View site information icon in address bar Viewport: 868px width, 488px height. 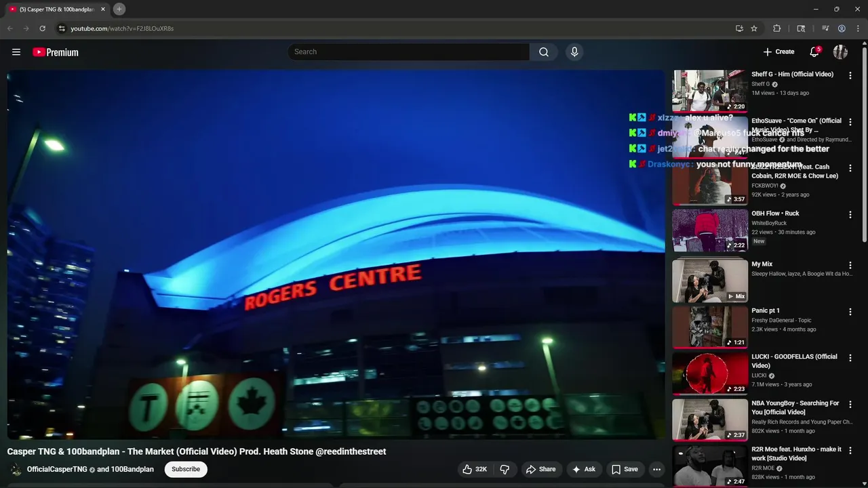coord(62,28)
